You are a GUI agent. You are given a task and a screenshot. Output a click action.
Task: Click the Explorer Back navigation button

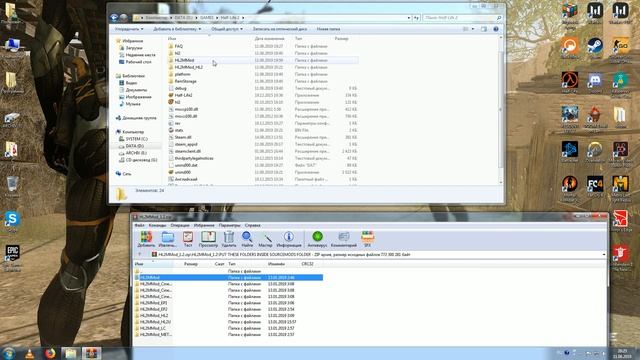114,18
